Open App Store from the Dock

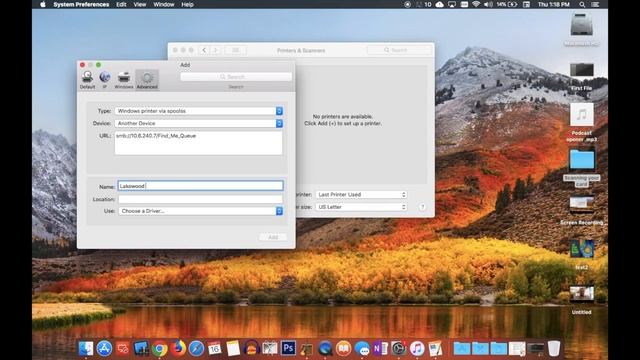coord(104,348)
